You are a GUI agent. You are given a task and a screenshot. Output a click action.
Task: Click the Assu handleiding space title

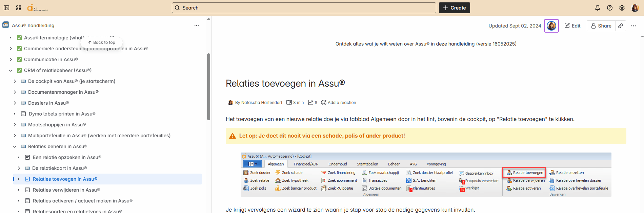pyautogui.click(x=33, y=25)
